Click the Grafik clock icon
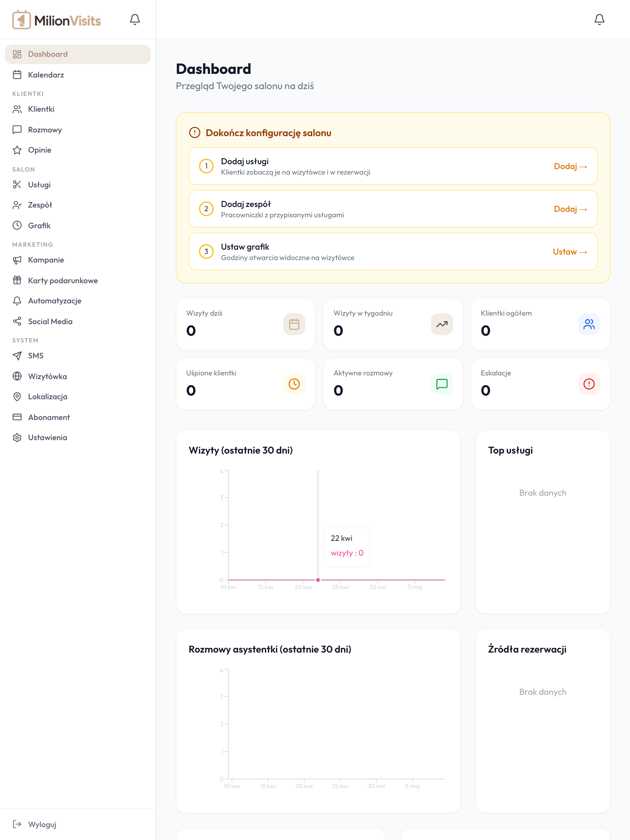 (17, 226)
